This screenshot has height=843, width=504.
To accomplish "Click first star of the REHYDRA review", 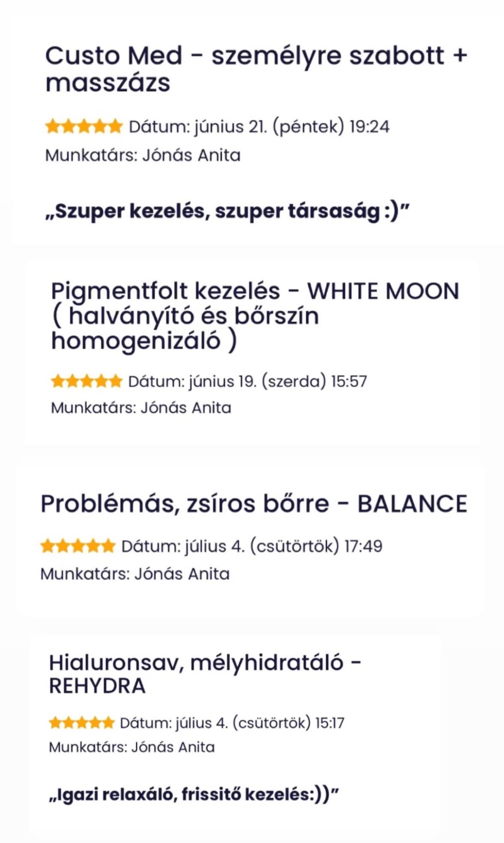I will pyautogui.click(x=55, y=723).
